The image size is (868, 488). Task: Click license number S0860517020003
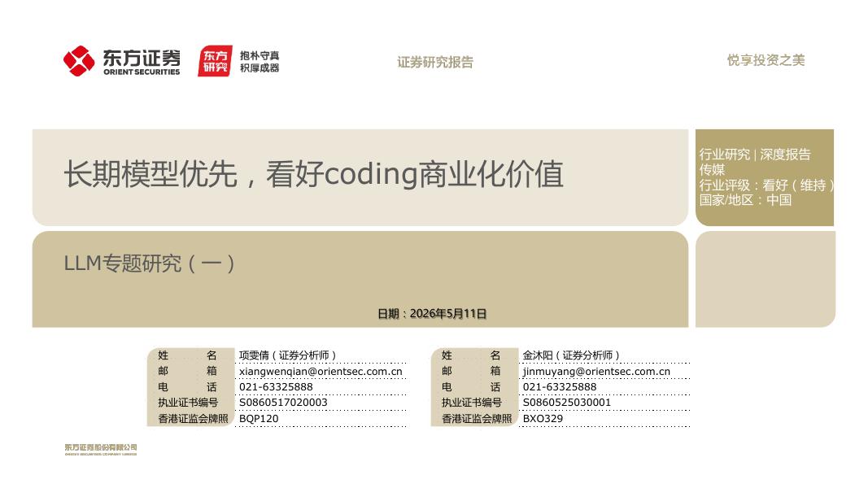pos(283,403)
